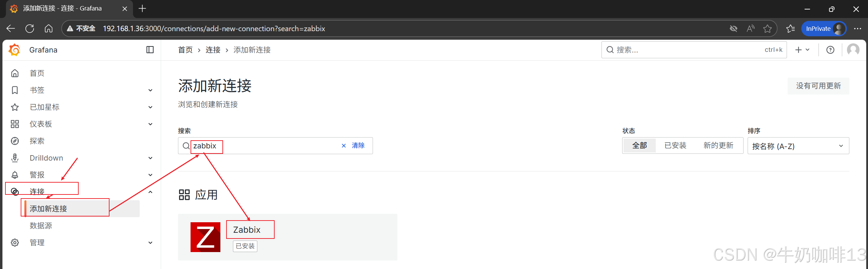
Task: Click the read aloud icon
Action: (x=751, y=28)
